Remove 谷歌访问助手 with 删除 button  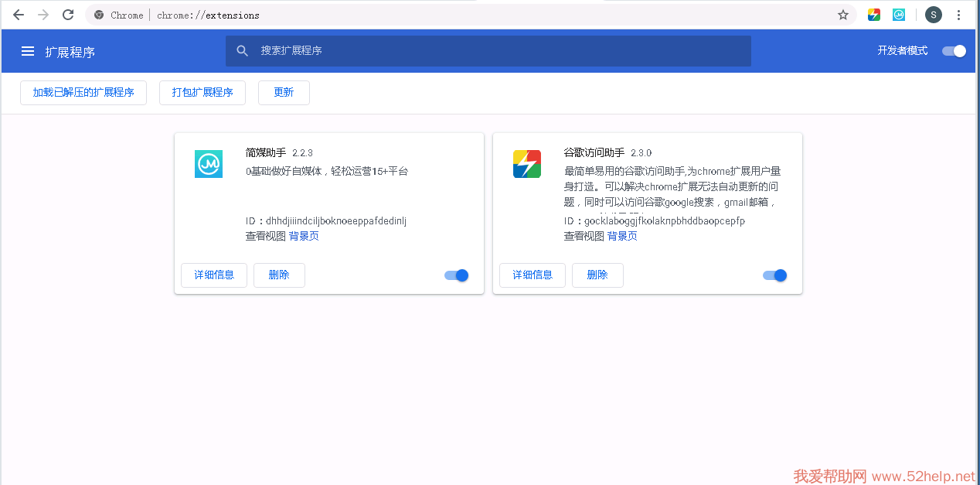[x=597, y=275]
